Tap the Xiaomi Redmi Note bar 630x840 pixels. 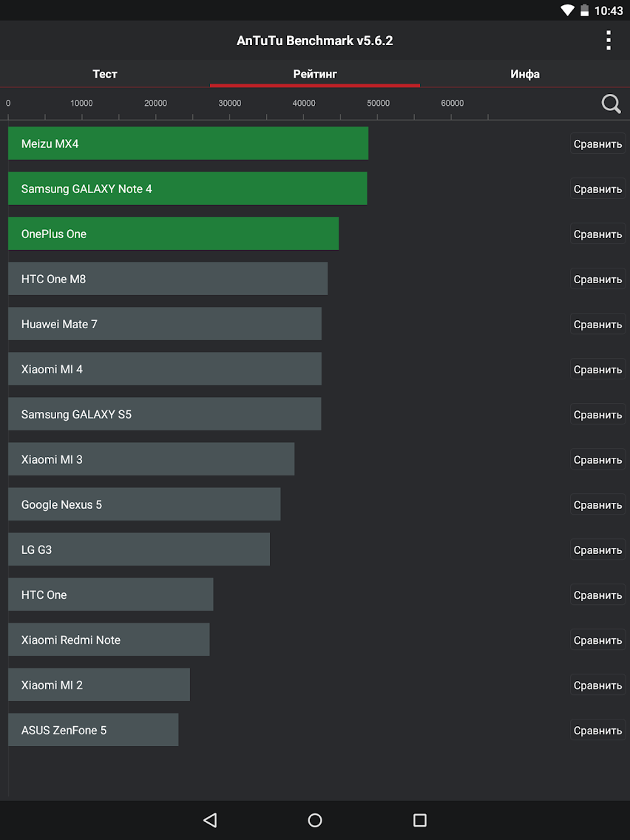109,640
